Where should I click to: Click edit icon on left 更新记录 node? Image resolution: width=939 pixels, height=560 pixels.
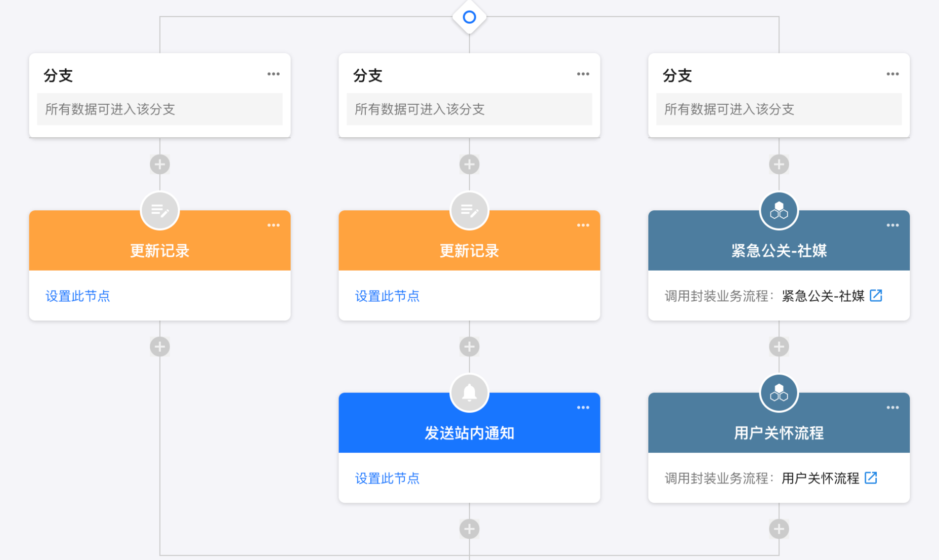(x=160, y=211)
